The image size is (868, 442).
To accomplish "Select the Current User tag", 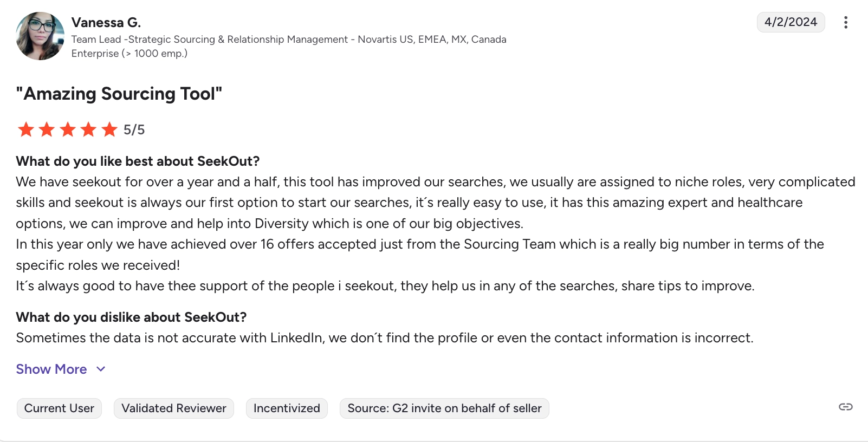I will point(59,408).
